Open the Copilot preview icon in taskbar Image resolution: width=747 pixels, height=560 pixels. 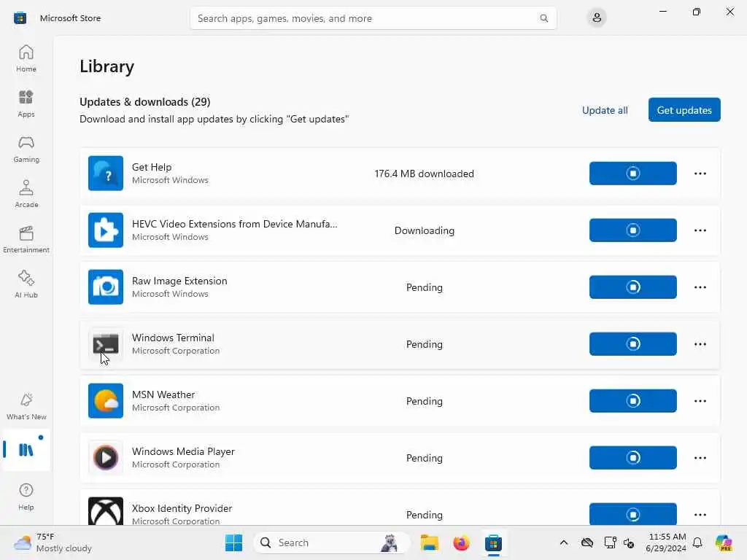pos(724,542)
